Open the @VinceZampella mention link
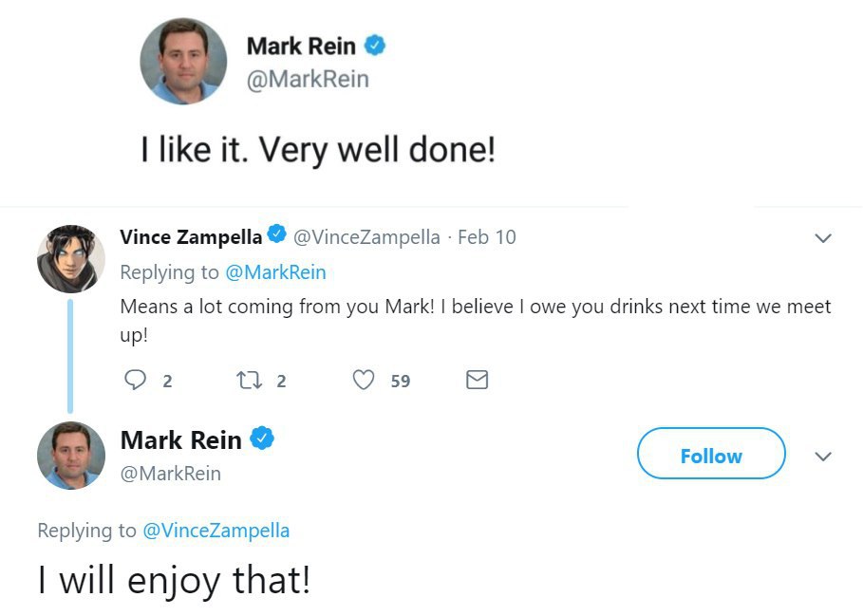Viewport: 863px width, 616px height. [216, 531]
